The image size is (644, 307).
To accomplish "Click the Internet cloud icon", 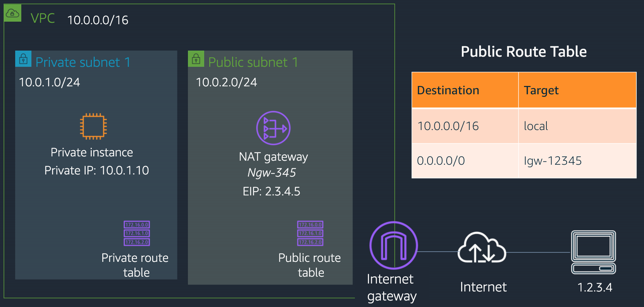I will 482,247.
